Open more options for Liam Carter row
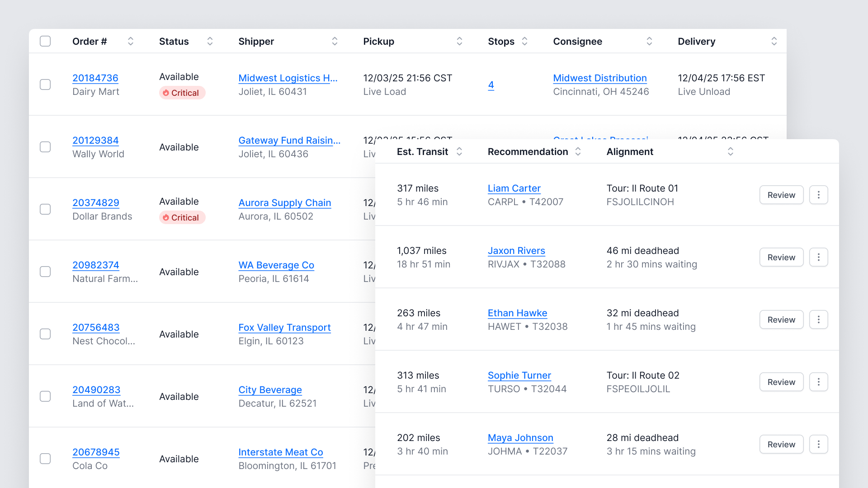The width and height of the screenshot is (868, 488). point(818,195)
